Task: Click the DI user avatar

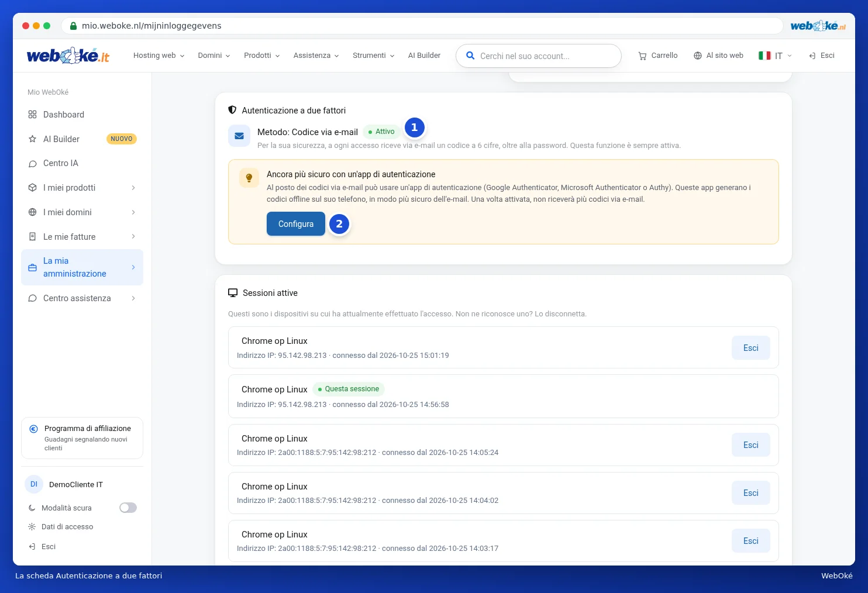Action: tap(34, 484)
